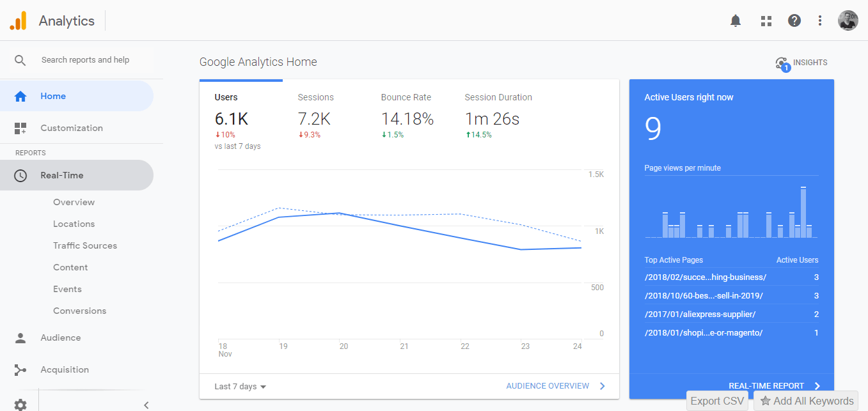Click the Real-Time Report right arrow

coord(817,386)
